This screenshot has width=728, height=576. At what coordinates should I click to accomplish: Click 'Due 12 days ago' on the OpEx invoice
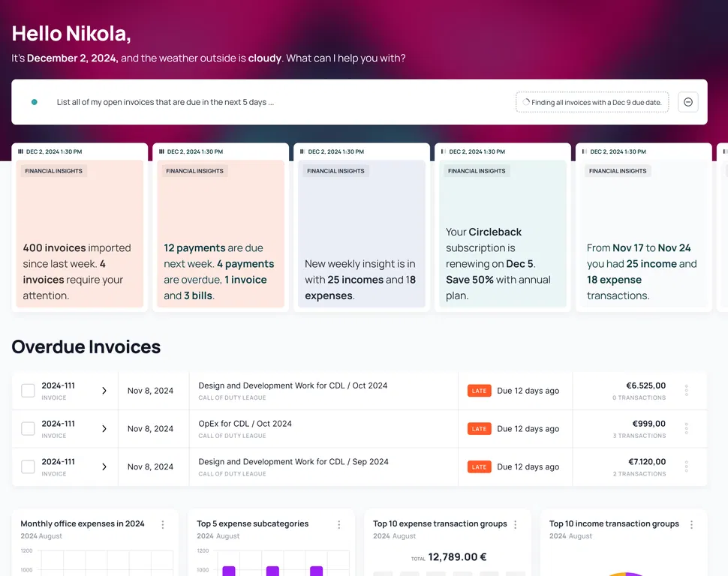click(528, 429)
